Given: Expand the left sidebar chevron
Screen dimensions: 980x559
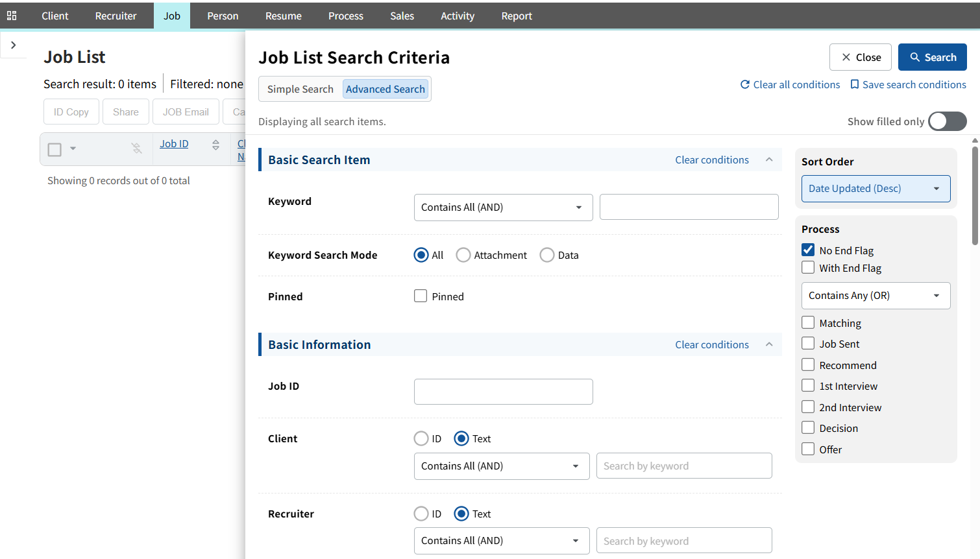Looking at the screenshot, I should [13, 45].
